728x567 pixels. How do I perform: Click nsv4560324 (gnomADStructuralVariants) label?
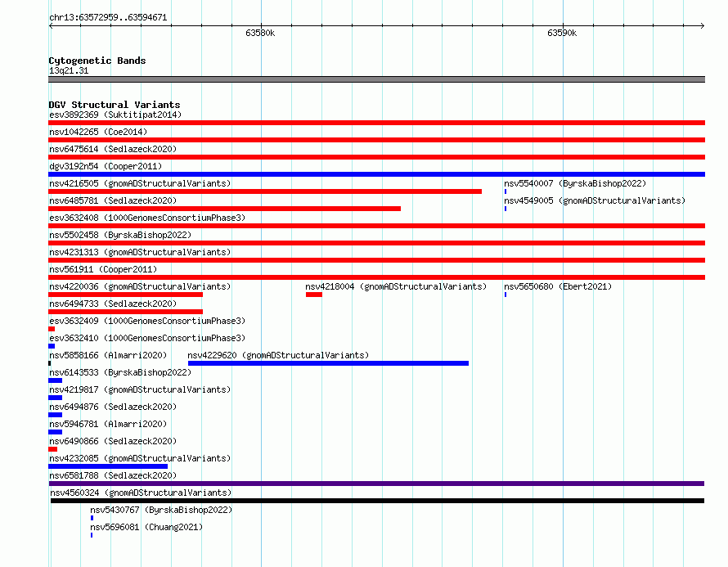coord(141,493)
